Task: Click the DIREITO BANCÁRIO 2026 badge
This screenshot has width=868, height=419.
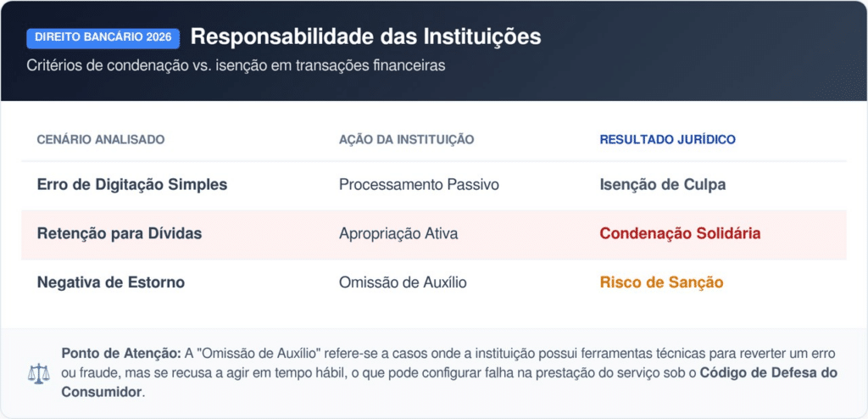Action: point(103,38)
